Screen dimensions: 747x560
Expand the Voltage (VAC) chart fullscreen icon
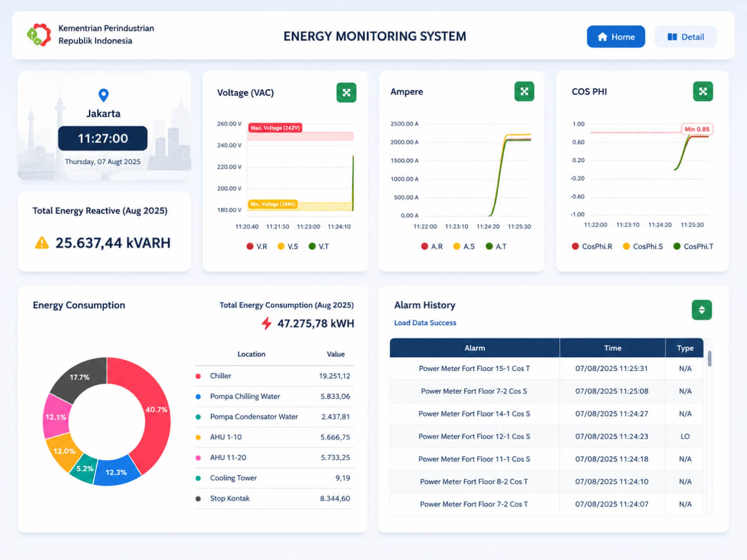(346, 92)
